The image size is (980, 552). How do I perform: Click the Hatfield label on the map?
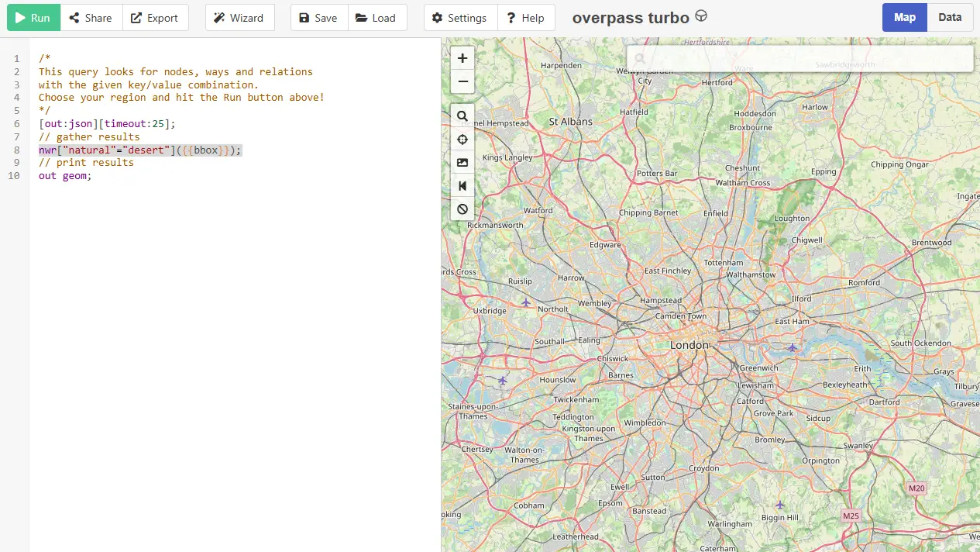coord(634,112)
